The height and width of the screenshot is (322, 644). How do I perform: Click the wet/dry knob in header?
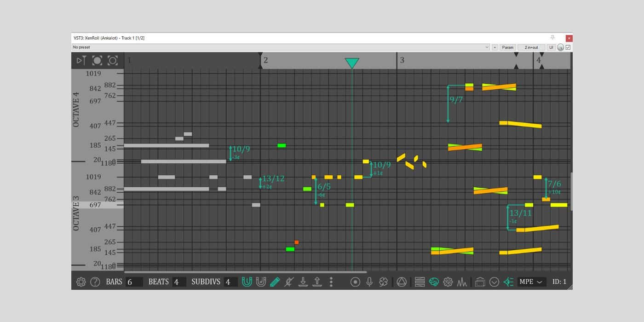[560, 47]
